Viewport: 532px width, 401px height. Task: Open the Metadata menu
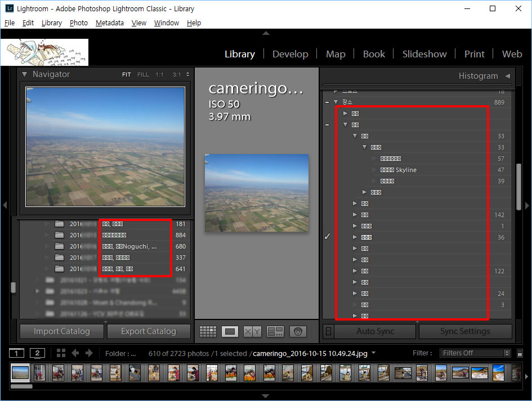[110, 22]
